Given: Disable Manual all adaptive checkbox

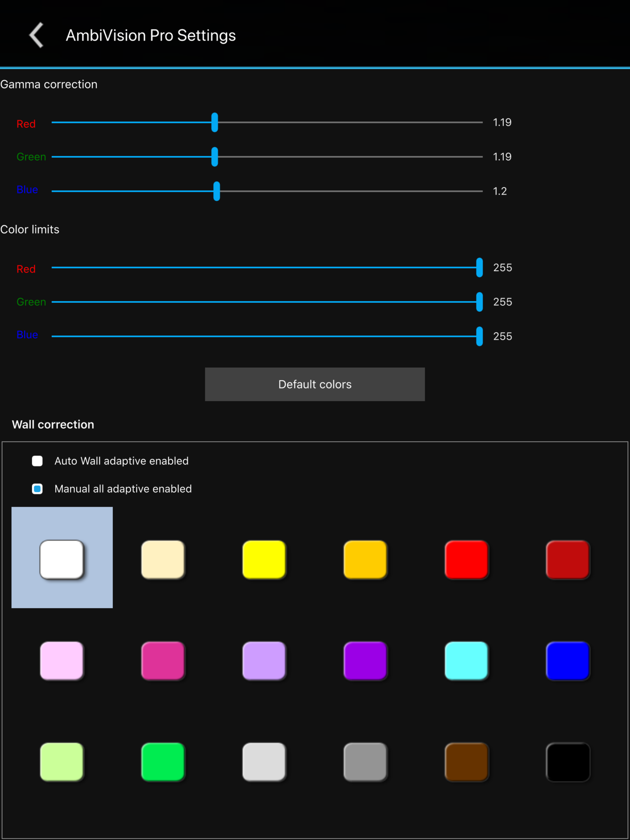Looking at the screenshot, I should 37,489.
